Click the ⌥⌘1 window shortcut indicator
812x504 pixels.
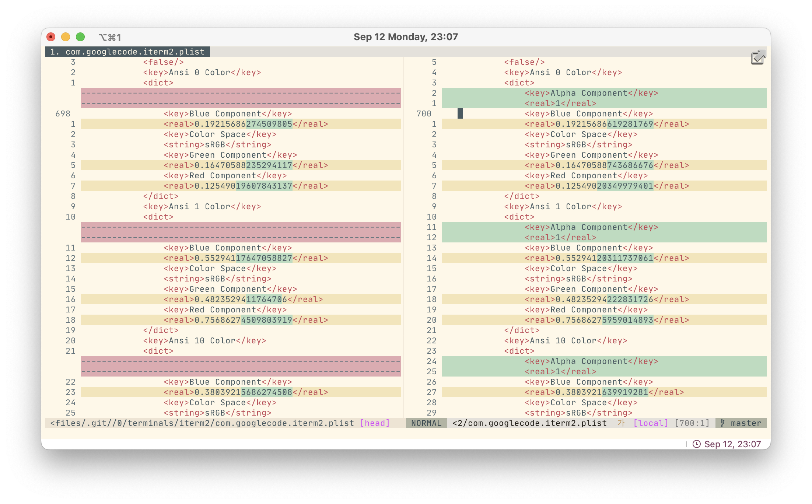(x=110, y=37)
